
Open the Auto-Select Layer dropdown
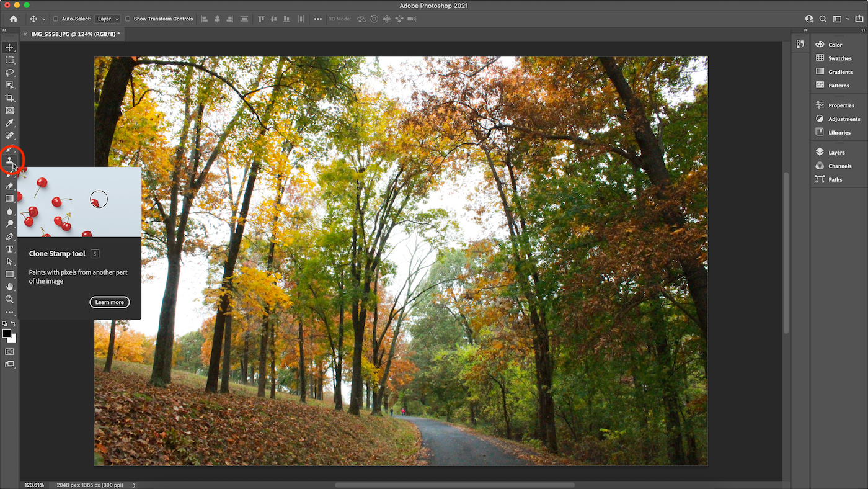pos(108,19)
